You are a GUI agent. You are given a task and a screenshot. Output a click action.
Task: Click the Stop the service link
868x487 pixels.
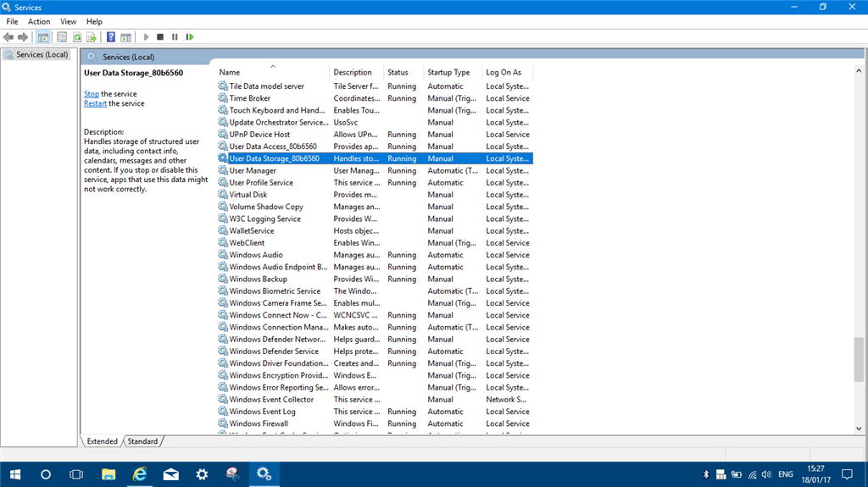(x=92, y=94)
